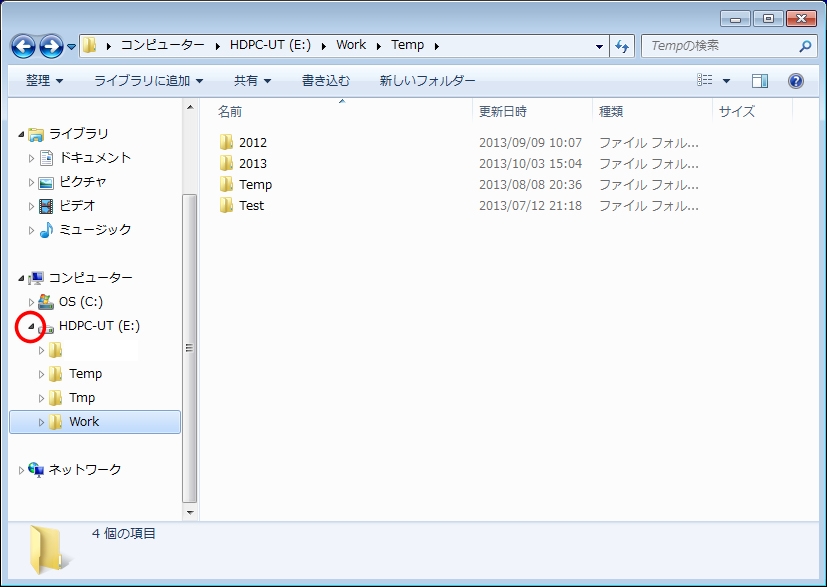Image resolution: width=827 pixels, height=587 pixels.
Task: Select the OS (C:) drive icon
Action: (46, 302)
